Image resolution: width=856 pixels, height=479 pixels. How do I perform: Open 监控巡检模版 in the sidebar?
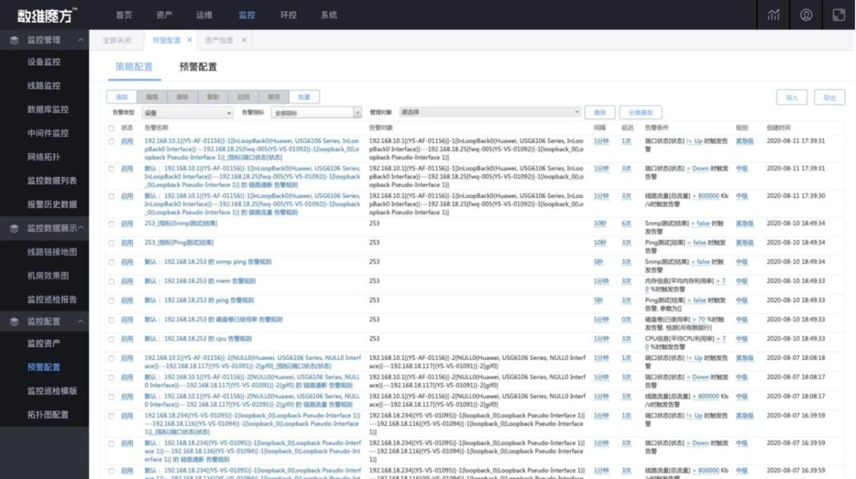(x=52, y=391)
